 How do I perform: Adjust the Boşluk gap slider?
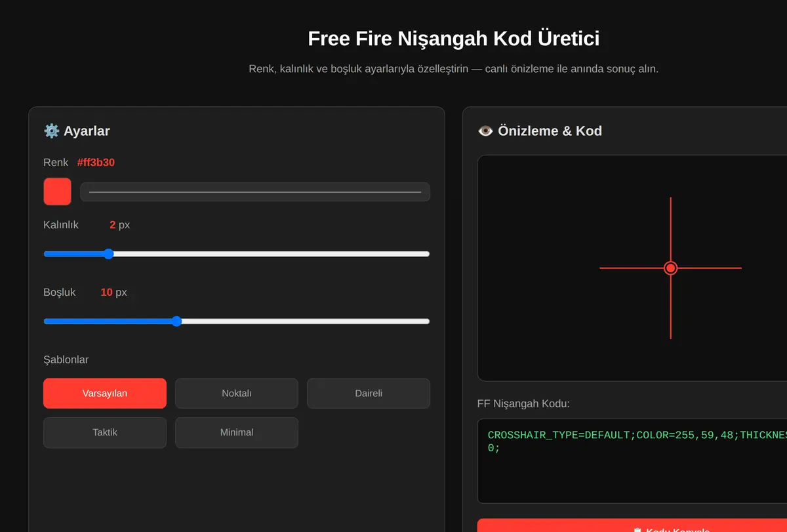[x=237, y=321]
